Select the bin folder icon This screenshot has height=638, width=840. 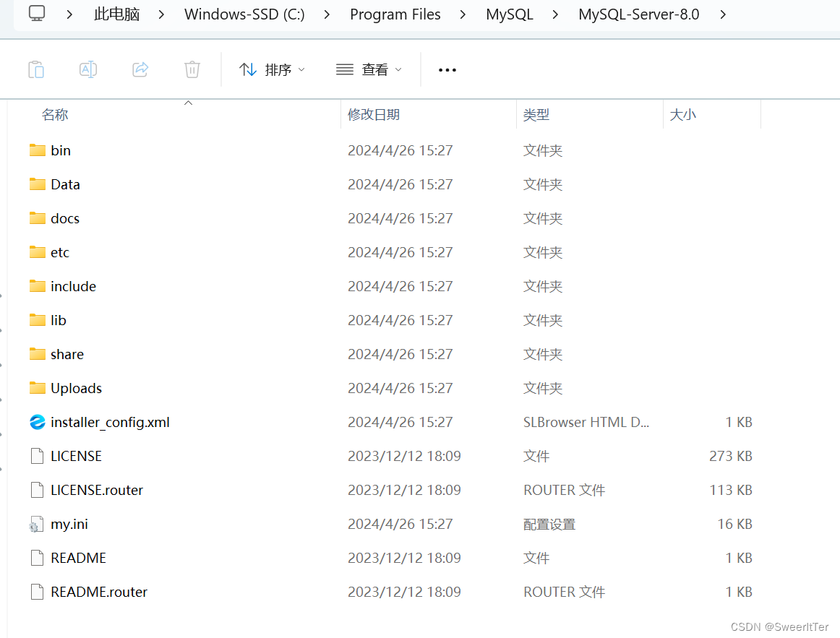coord(38,150)
